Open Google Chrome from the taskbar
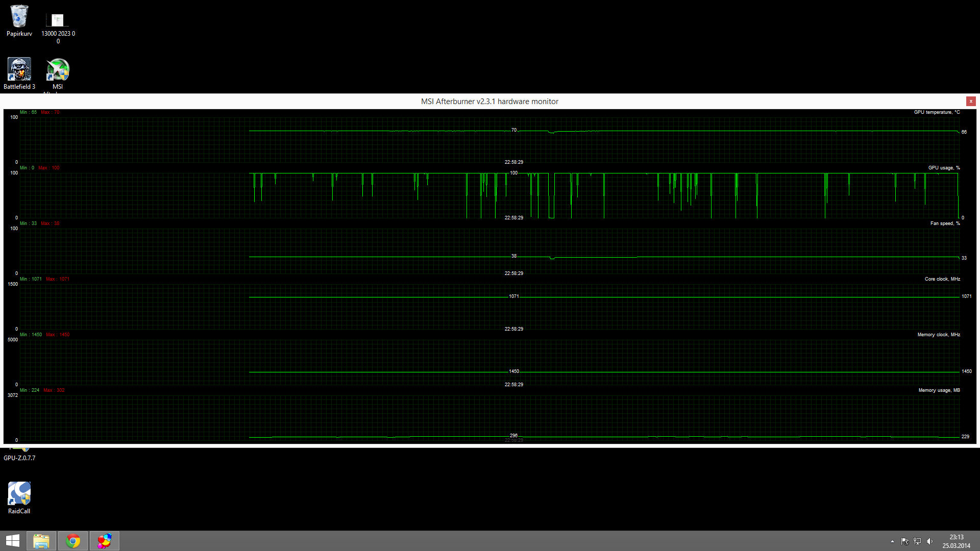980x551 pixels. pyautogui.click(x=73, y=541)
